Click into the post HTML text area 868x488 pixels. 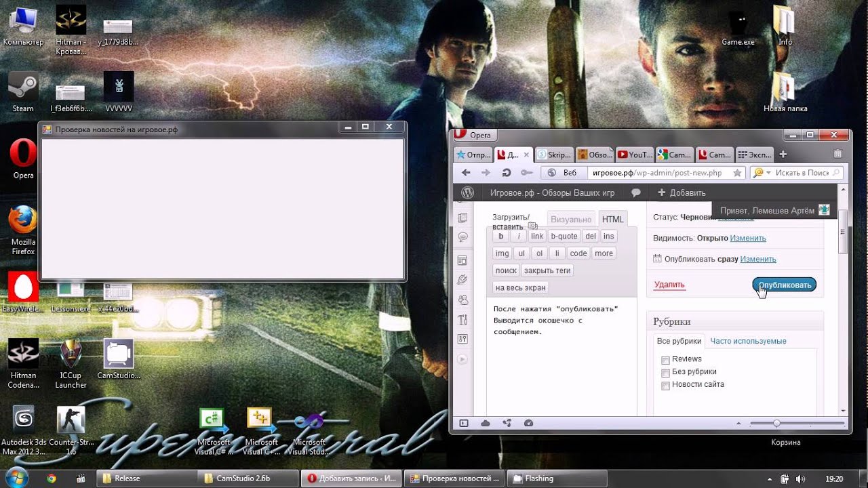coord(561,356)
